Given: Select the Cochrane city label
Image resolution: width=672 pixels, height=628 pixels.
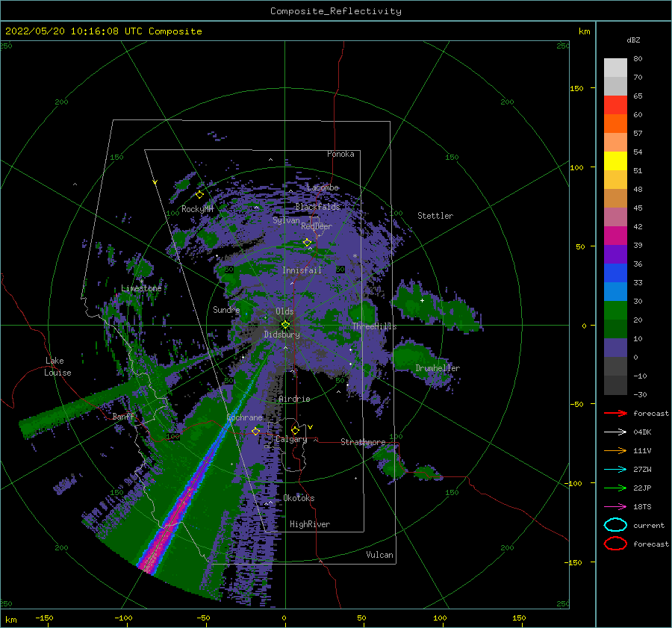Looking at the screenshot, I should coord(244,417).
